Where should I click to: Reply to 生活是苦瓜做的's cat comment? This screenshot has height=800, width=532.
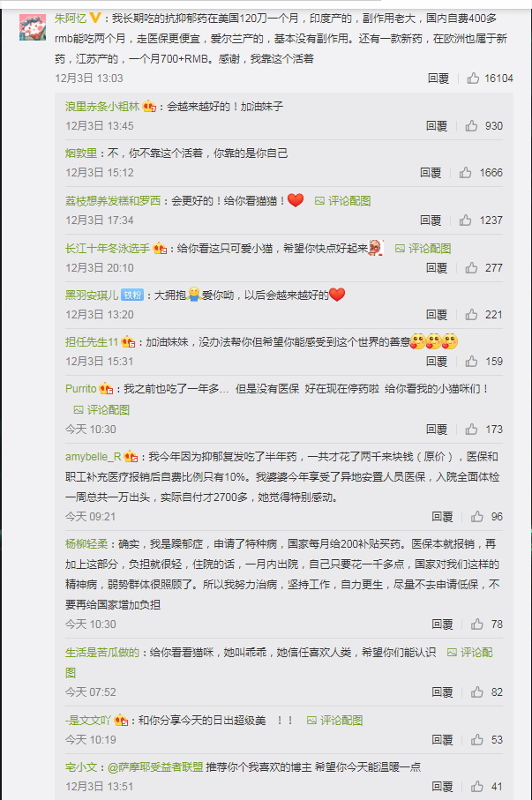pos(442,692)
